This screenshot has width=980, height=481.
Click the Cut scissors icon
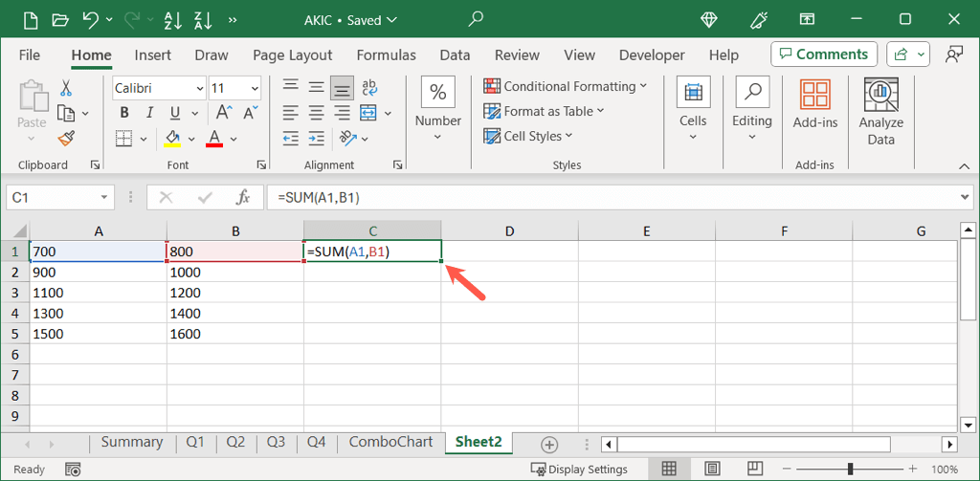pos(67,87)
